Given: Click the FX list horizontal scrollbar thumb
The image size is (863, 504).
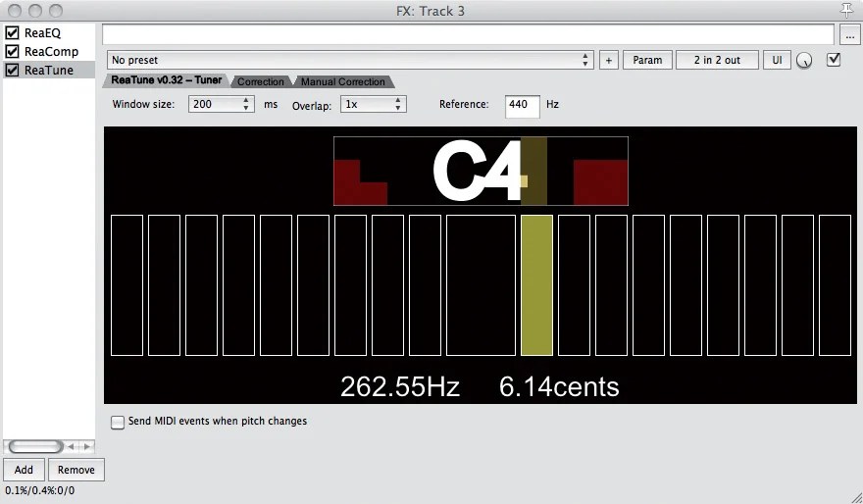Looking at the screenshot, I should tap(35, 446).
